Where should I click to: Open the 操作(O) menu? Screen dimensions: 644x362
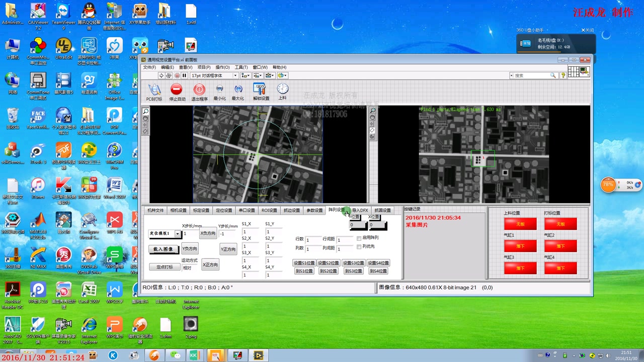(x=222, y=67)
